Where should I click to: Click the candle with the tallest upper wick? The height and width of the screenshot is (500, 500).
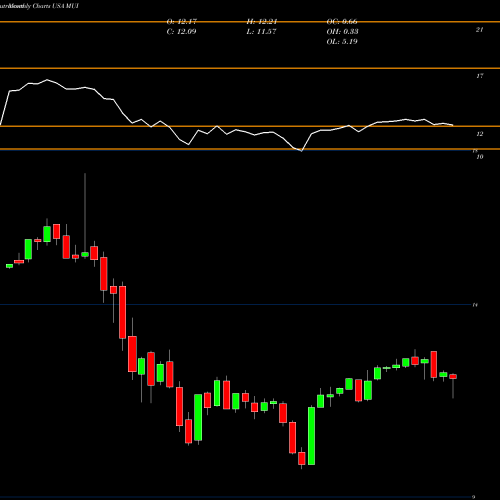[x=85, y=254]
